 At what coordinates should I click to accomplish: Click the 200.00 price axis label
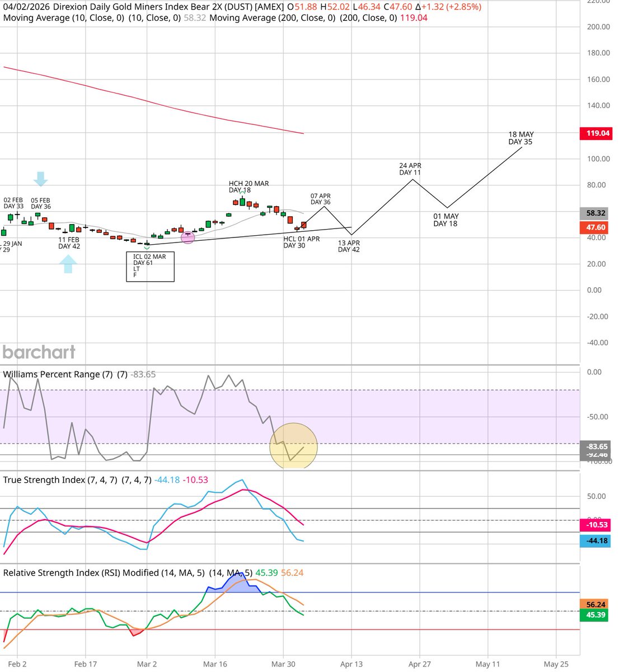(598, 27)
